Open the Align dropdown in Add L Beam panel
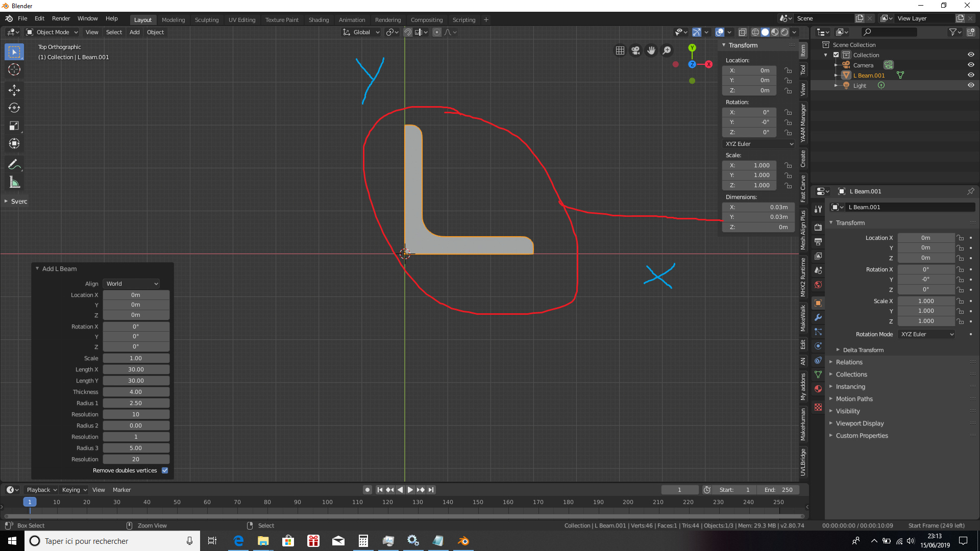The image size is (980, 551). click(131, 284)
